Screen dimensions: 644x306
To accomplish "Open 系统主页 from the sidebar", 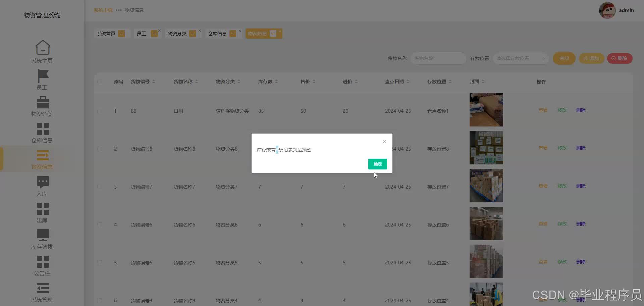I will point(42,52).
